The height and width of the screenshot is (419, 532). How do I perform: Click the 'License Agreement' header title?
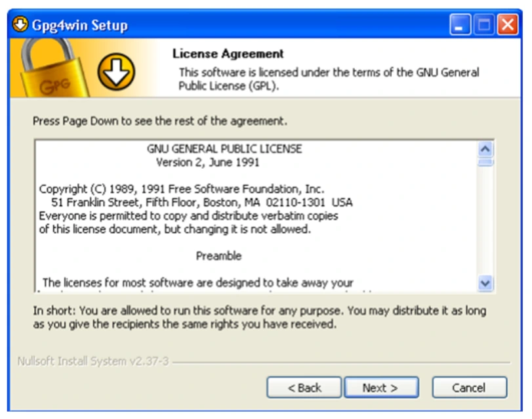(x=228, y=54)
